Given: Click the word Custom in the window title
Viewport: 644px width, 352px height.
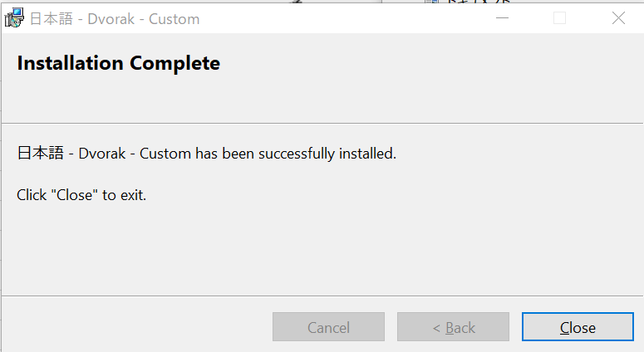Looking at the screenshot, I should pos(175,19).
